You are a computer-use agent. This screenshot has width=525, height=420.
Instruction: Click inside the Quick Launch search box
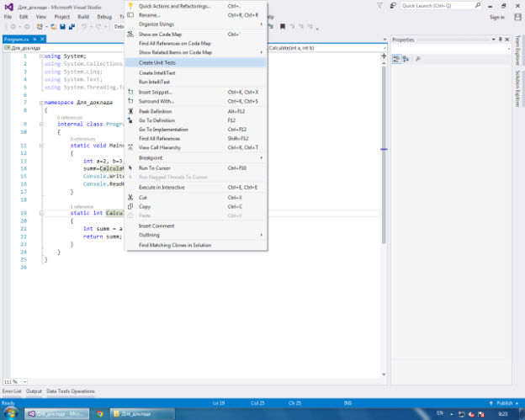coord(437,5)
